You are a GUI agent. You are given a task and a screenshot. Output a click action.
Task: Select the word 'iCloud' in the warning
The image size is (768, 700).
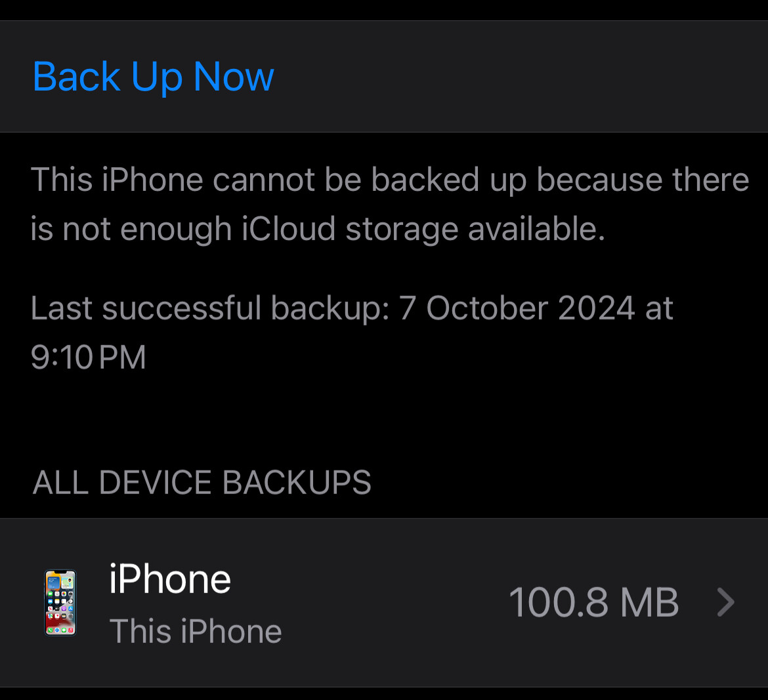point(288,228)
